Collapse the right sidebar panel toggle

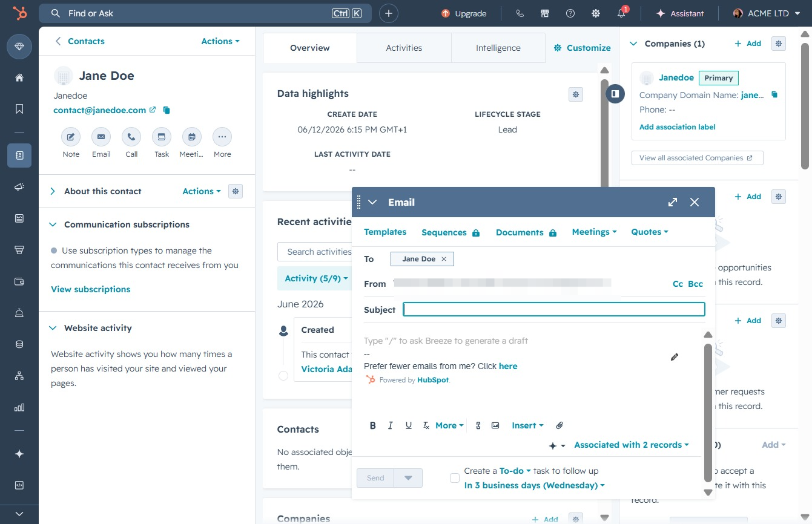click(x=615, y=94)
